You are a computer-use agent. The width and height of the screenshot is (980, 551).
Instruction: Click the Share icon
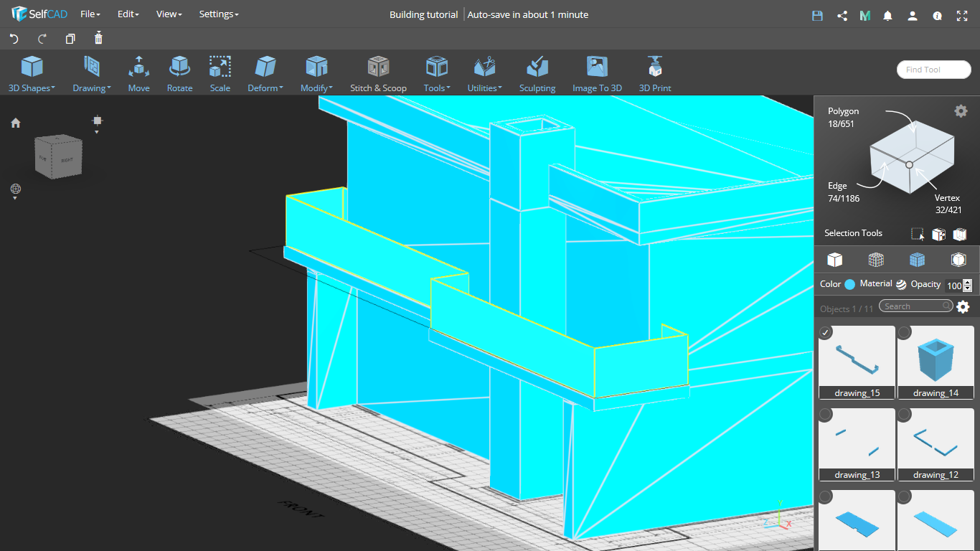coord(842,15)
